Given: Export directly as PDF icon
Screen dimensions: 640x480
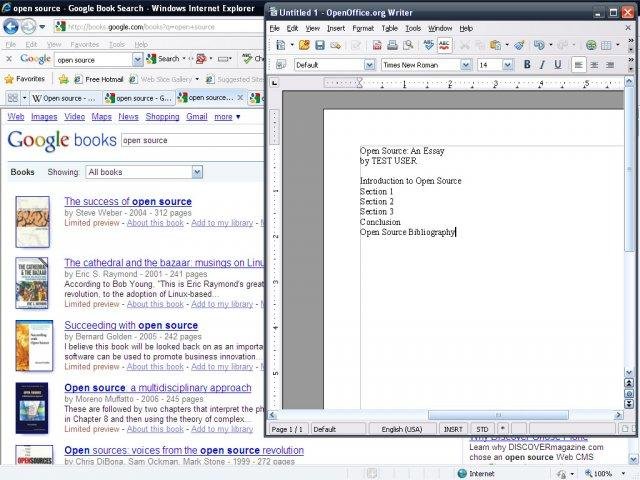Looking at the screenshot, I should 377,45.
